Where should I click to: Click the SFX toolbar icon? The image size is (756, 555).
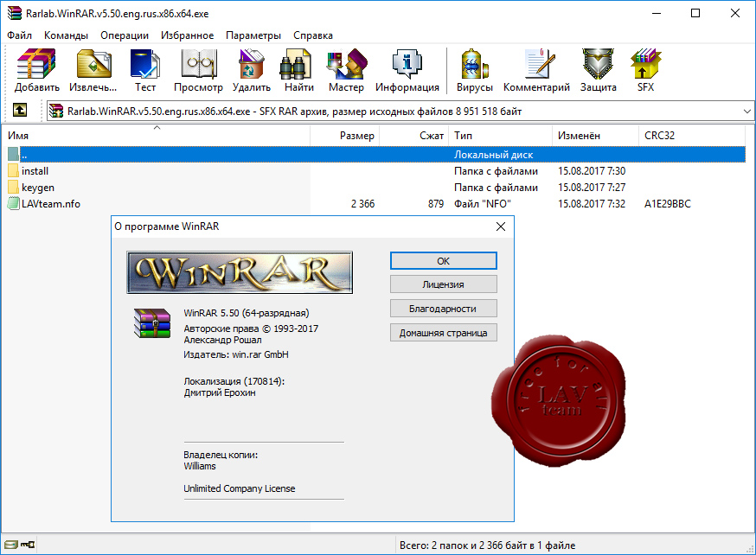coord(645,70)
